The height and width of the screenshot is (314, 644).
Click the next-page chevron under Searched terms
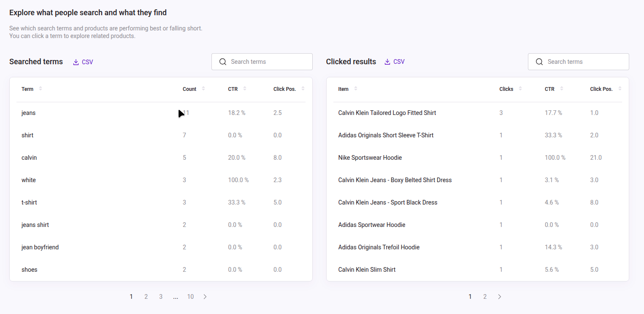pos(205,296)
